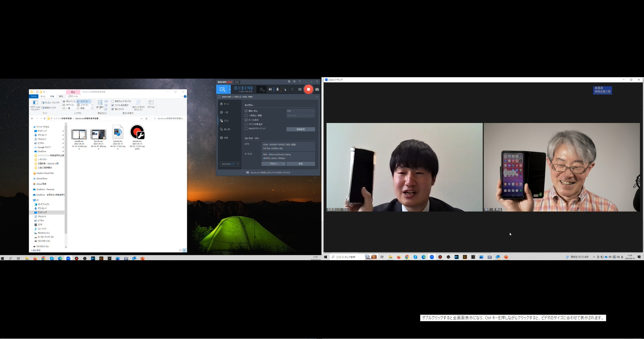This screenshot has height=339, width=644.
Task: Click the Explorer folder search box
Action: (168, 119)
